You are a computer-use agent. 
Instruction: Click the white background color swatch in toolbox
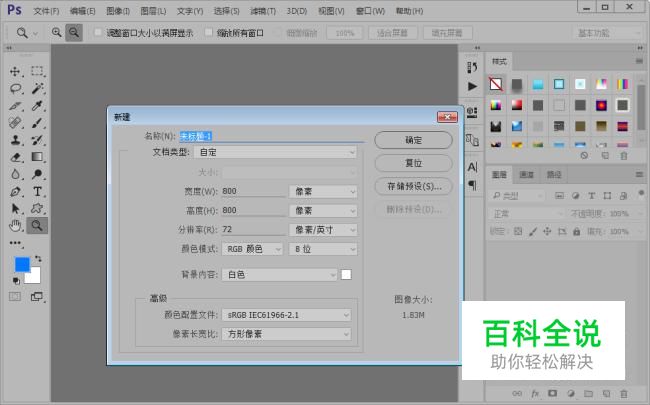click(x=35, y=277)
